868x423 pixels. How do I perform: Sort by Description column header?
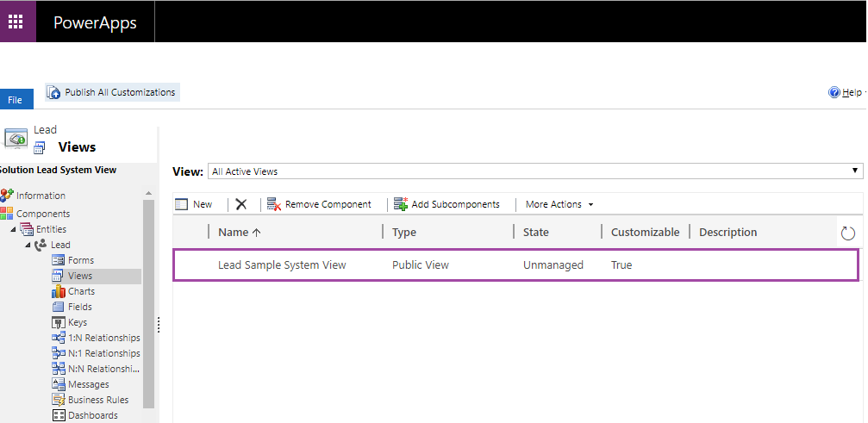[x=728, y=233]
